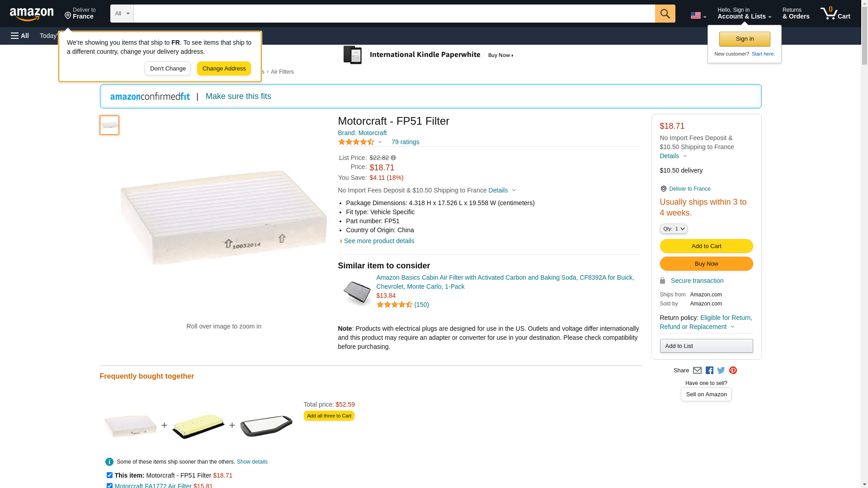Uncheck 'This item: Motorcraft FP51 Filter' checkbox

point(109,475)
